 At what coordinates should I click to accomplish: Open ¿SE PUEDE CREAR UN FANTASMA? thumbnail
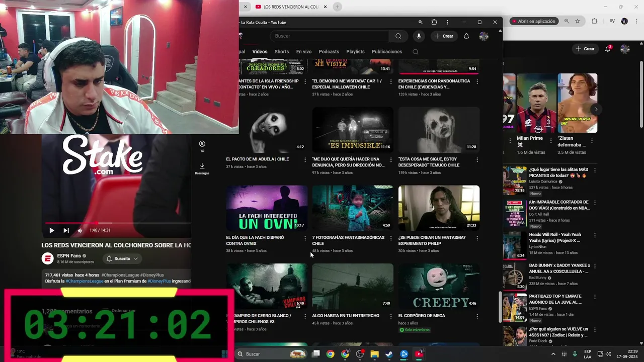click(439, 208)
